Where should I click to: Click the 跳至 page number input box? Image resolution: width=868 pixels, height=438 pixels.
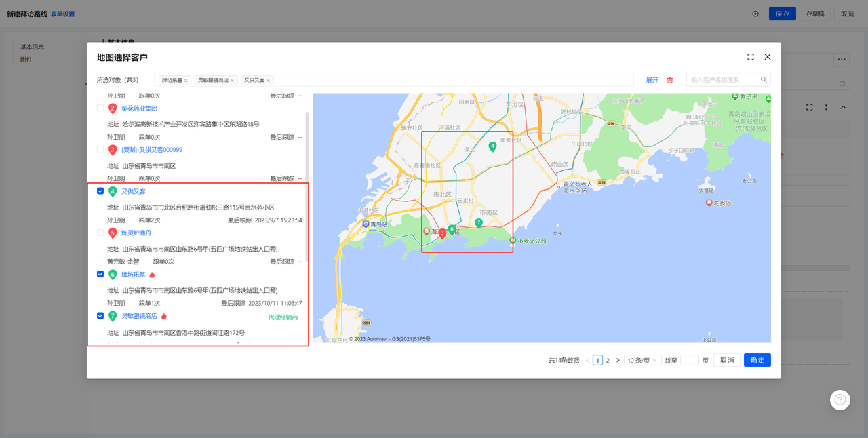(x=690, y=361)
